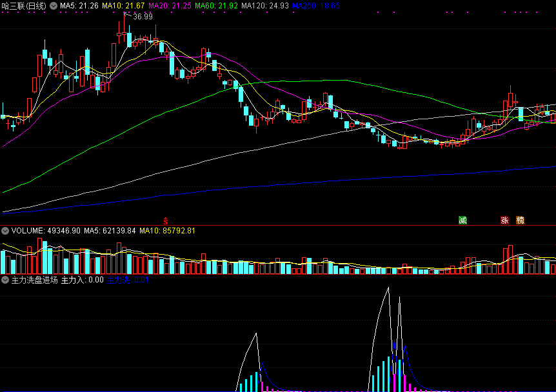556x392 pixels.
Task: Open the 主力洗盘进场 indicator dropdown arrow
Action: click(5, 280)
